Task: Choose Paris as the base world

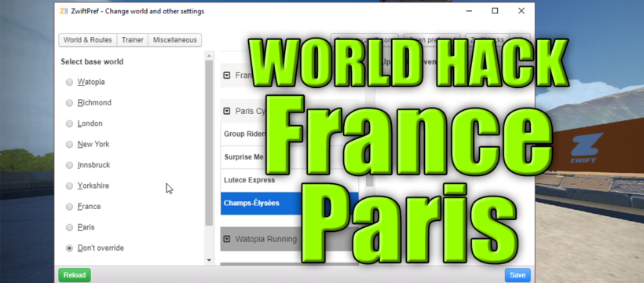Action: pyautogui.click(x=69, y=227)
